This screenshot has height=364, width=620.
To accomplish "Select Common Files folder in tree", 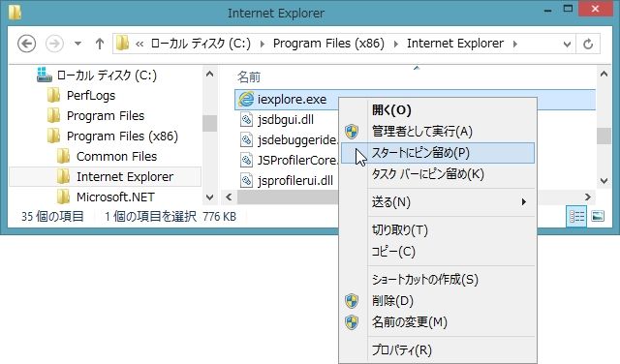I will point(116,157).
